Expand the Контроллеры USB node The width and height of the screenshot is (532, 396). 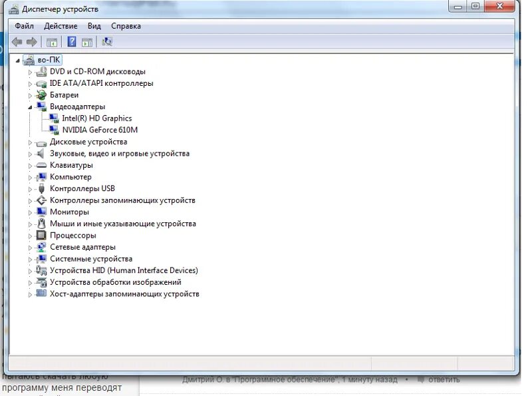click(x=30, y=189)
